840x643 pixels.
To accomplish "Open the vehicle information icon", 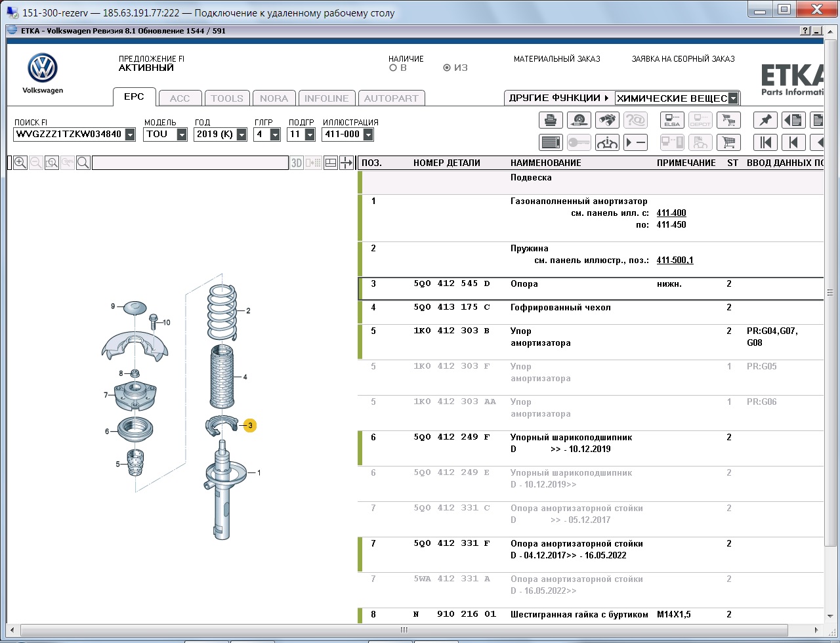I will coord(607,142).
